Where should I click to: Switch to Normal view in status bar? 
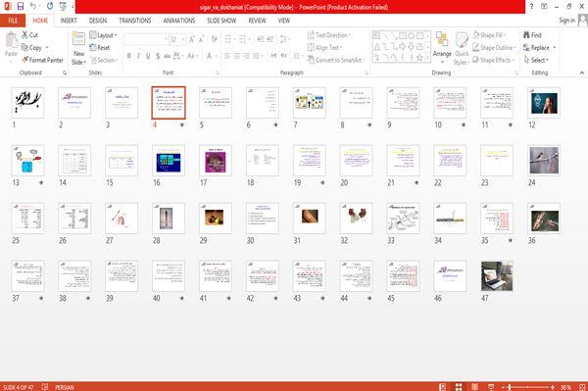pos(443,387)
